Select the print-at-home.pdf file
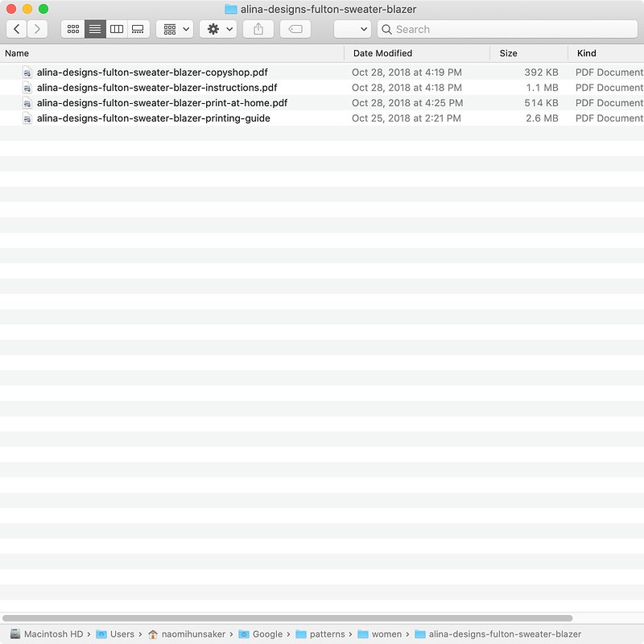The height and width of the screenshot is (644, 644). click(x=161, y=103)
